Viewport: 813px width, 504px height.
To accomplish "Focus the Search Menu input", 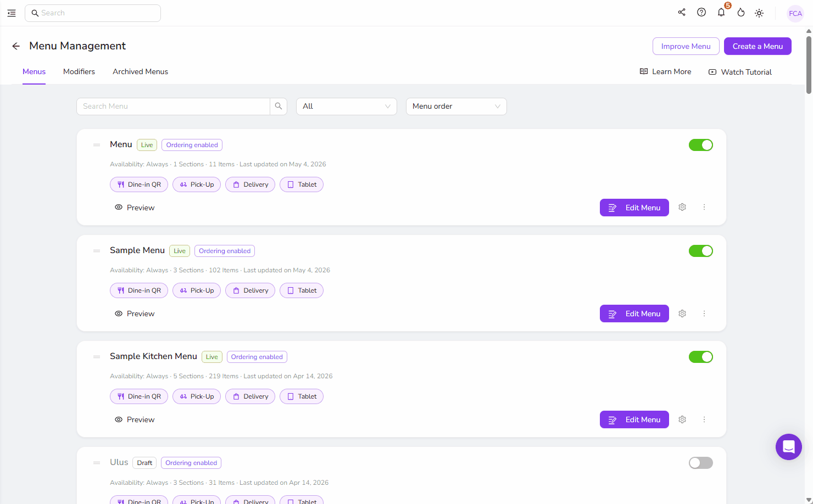I will point(174,107).
